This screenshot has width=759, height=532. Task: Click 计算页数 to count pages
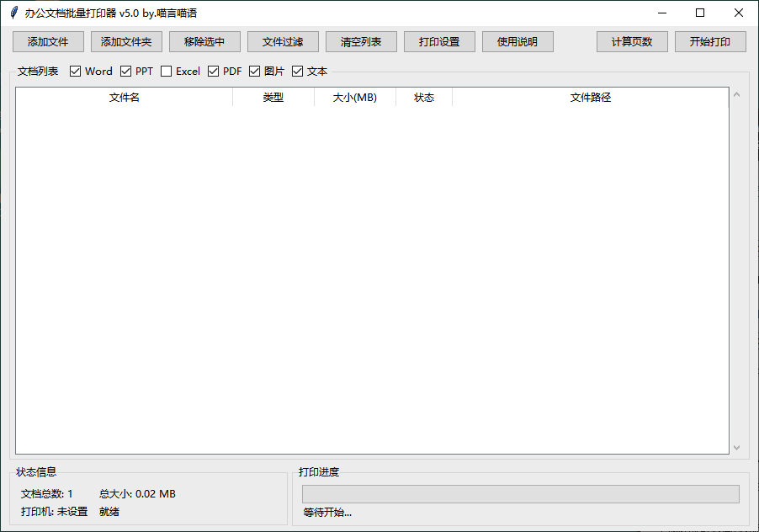632,41
